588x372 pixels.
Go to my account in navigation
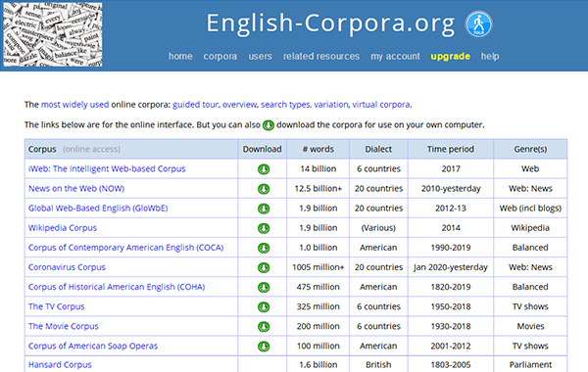coord(395,56)
